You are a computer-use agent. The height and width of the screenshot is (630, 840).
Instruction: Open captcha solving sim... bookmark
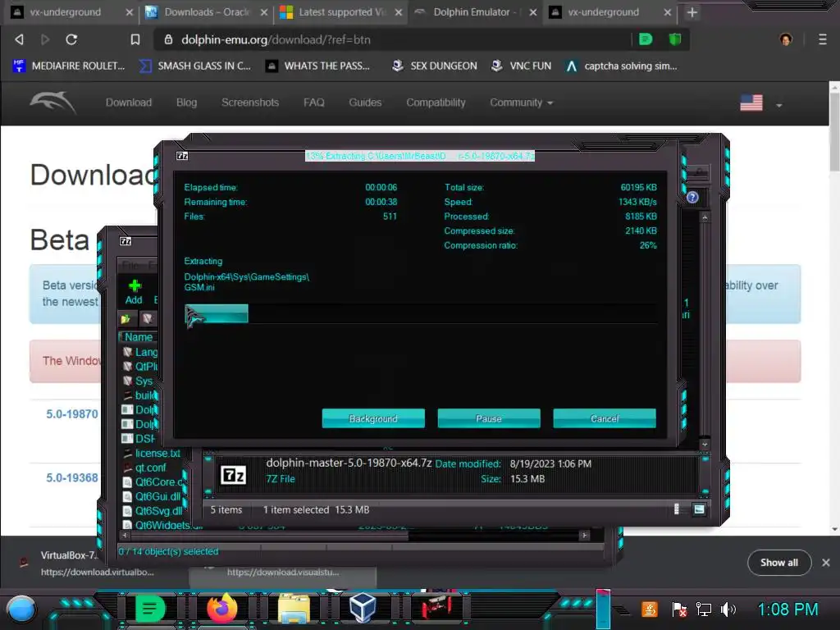pos(622,66)
